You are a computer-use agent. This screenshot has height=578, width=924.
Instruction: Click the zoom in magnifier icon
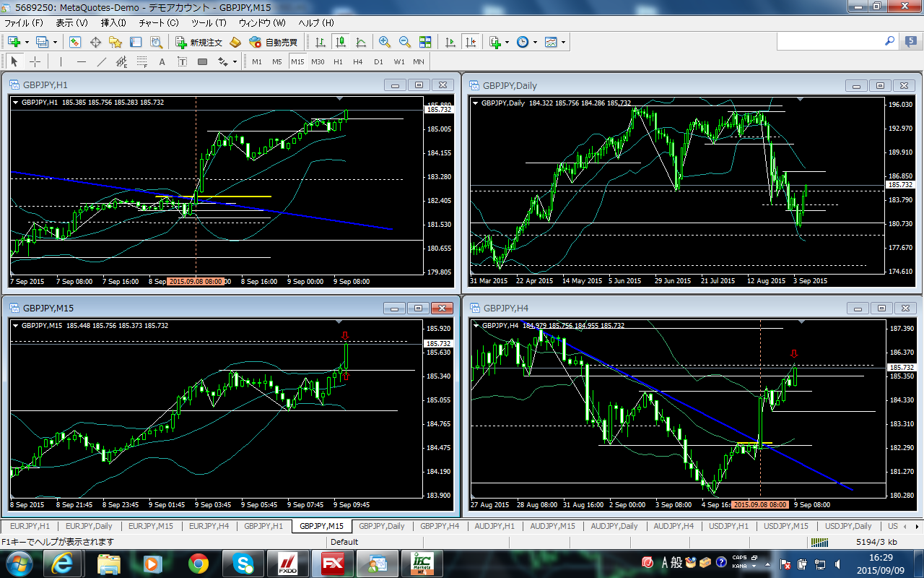(384, 43)
